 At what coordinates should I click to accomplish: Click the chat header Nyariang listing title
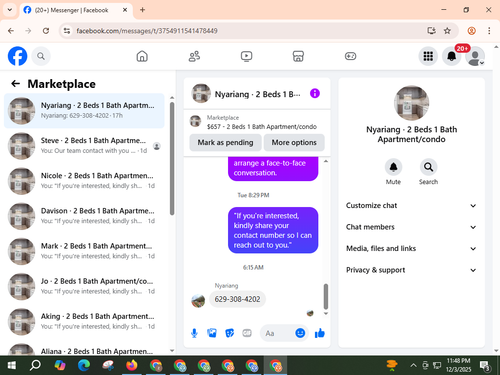[257, 94]
